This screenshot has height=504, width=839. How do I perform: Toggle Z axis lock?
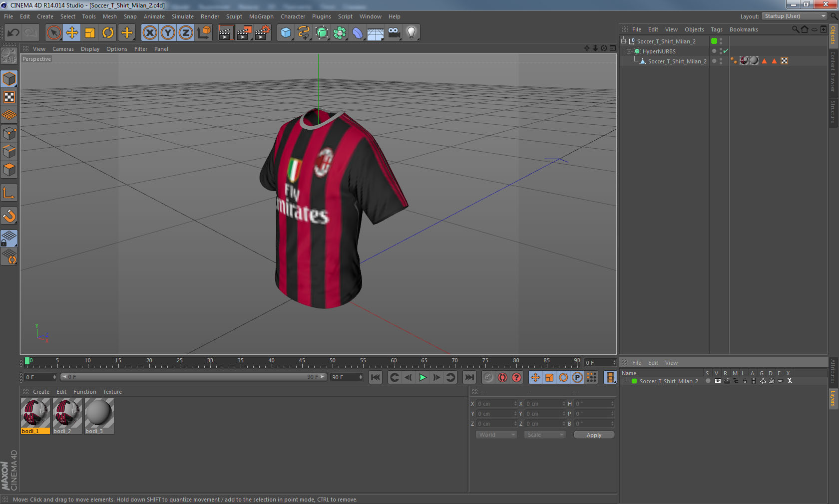pyautogui.click(x=186, y=33)
